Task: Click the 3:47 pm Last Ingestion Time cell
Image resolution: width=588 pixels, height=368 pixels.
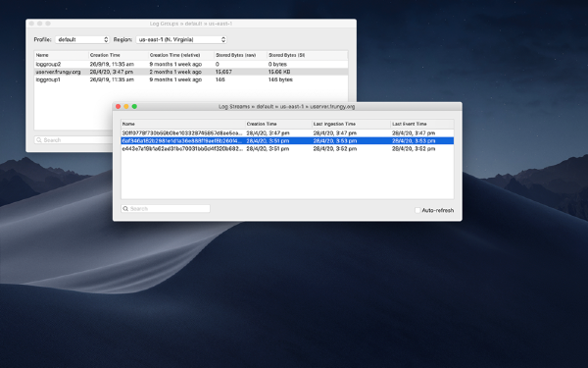Action: [335, 133]
